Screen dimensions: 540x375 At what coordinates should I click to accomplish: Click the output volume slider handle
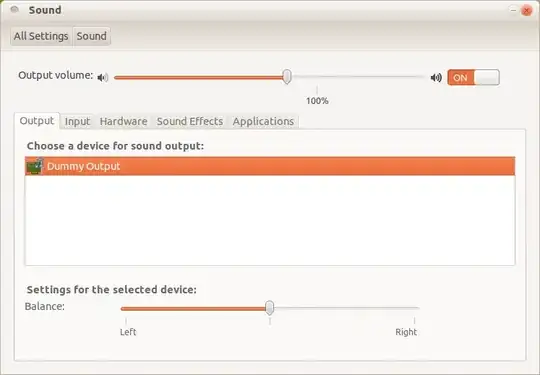pyautogui.click(x=287, y=76)
